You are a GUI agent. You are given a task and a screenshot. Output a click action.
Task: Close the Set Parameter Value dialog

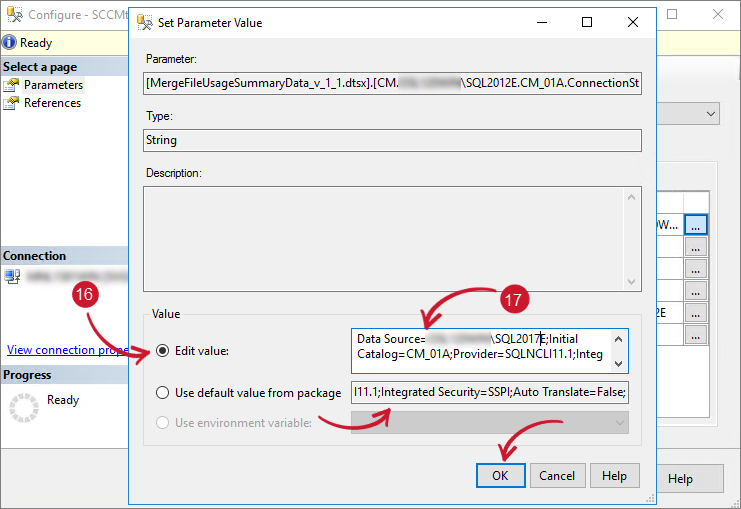[633, 22]
